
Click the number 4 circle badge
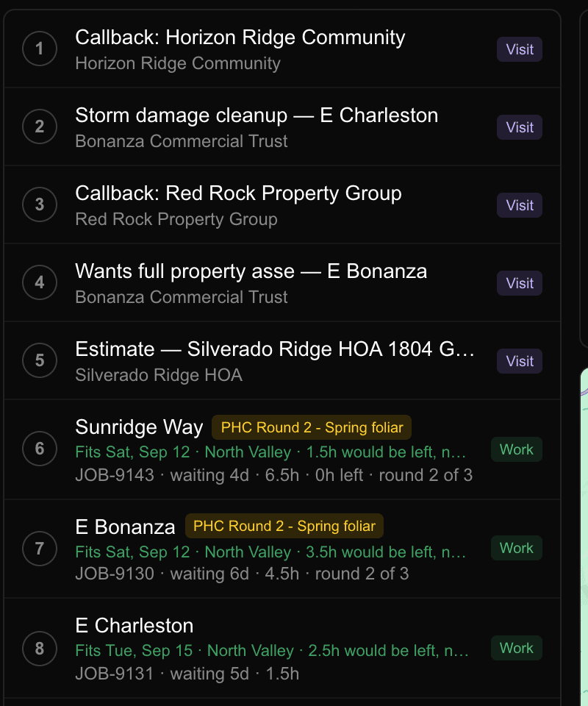[40, 282]
